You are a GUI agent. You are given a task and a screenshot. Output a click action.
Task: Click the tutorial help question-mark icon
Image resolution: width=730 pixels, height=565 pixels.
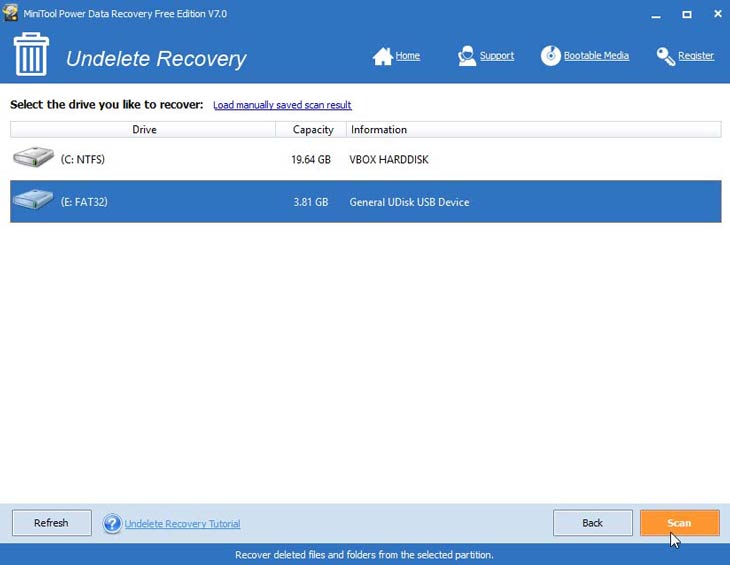[x=112, y=524]
